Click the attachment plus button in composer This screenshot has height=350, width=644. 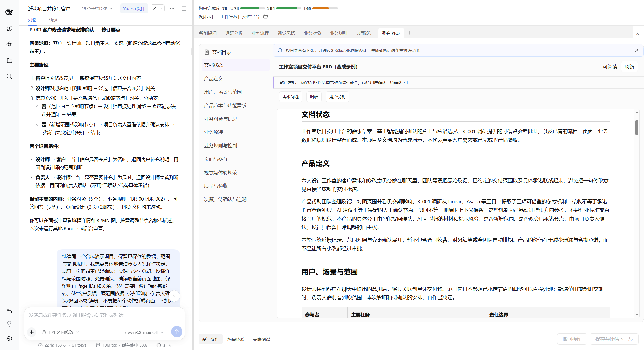pos(31,332)
